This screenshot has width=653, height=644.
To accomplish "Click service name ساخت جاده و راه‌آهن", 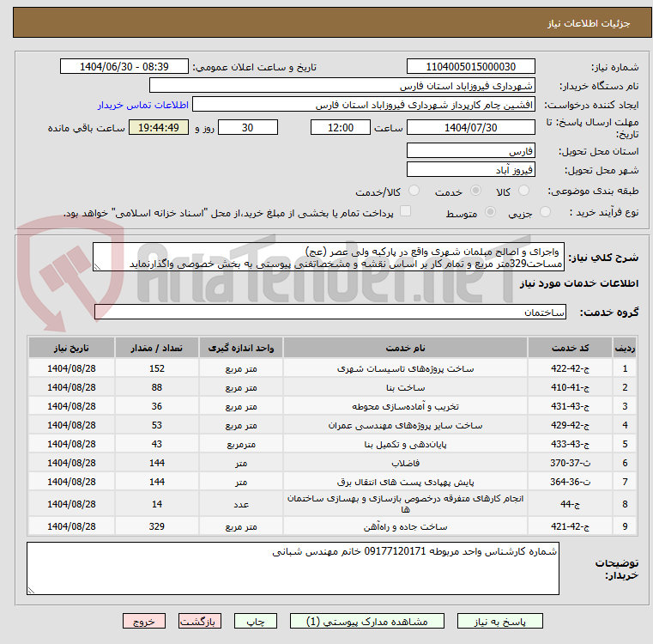I will [x=405, y=527].
